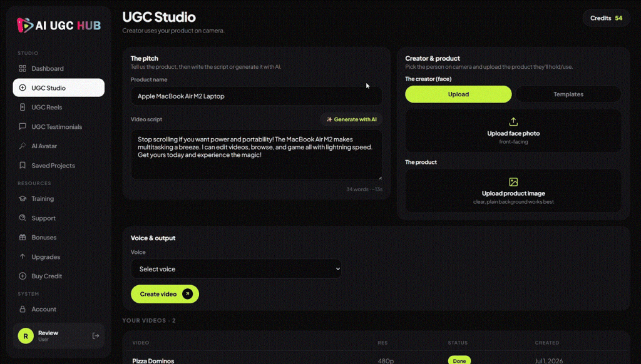The height and width of the screenshot is (364, 641).
Task: Open the Dashboard menu item
Action: (58, 68)
